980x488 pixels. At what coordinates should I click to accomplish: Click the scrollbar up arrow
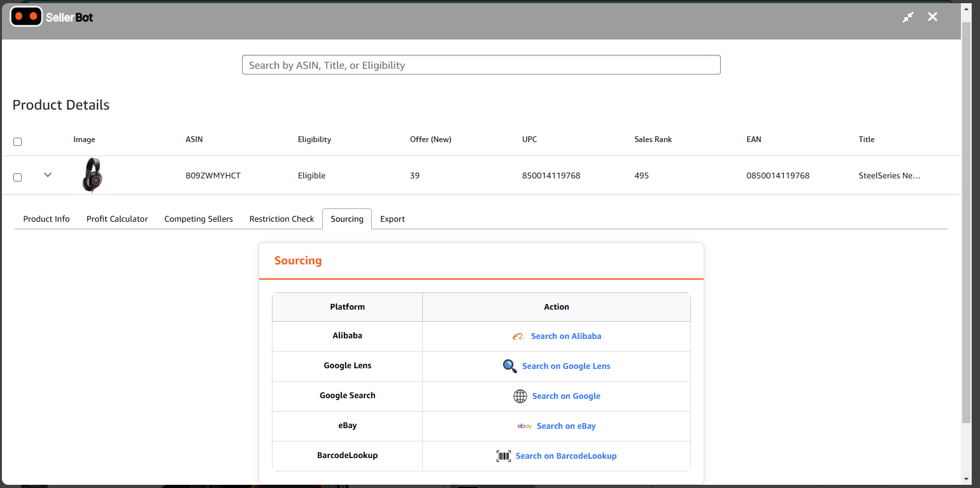(x=967, y=9)
